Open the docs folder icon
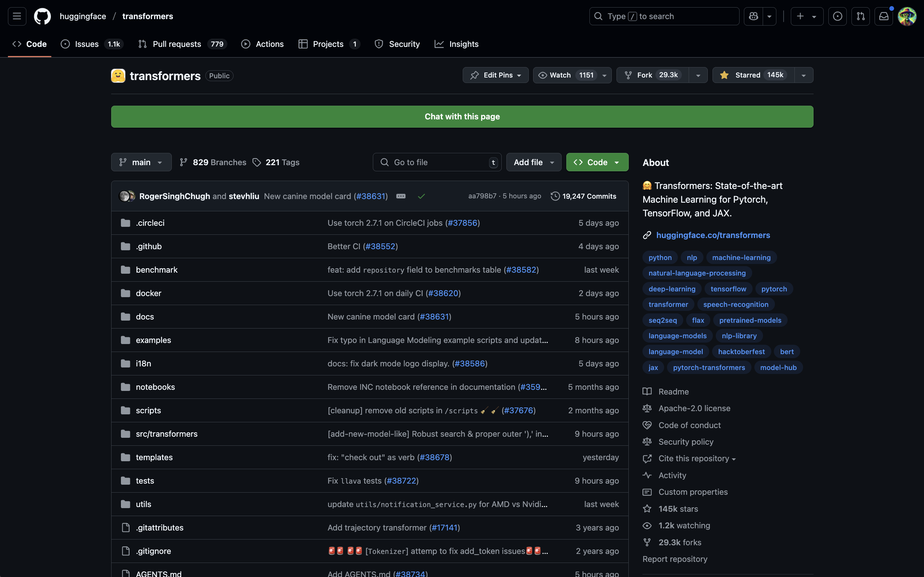The image size is (924, 577). coord(125,316)
